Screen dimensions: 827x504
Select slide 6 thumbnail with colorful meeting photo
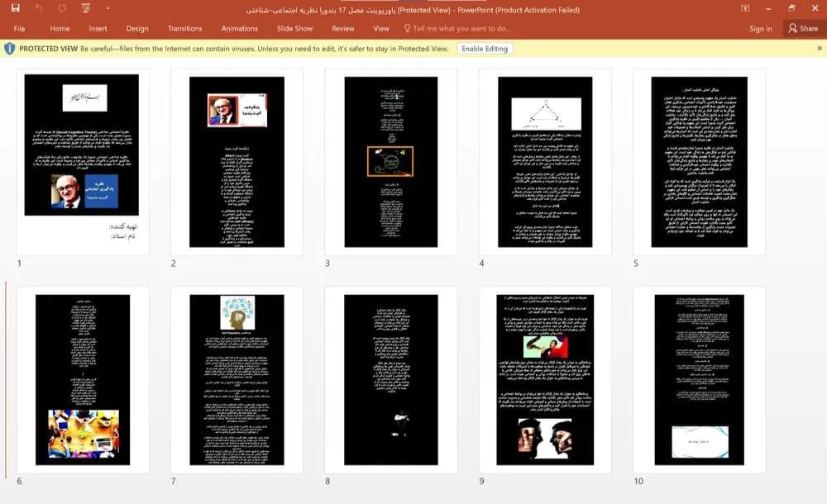83,379
